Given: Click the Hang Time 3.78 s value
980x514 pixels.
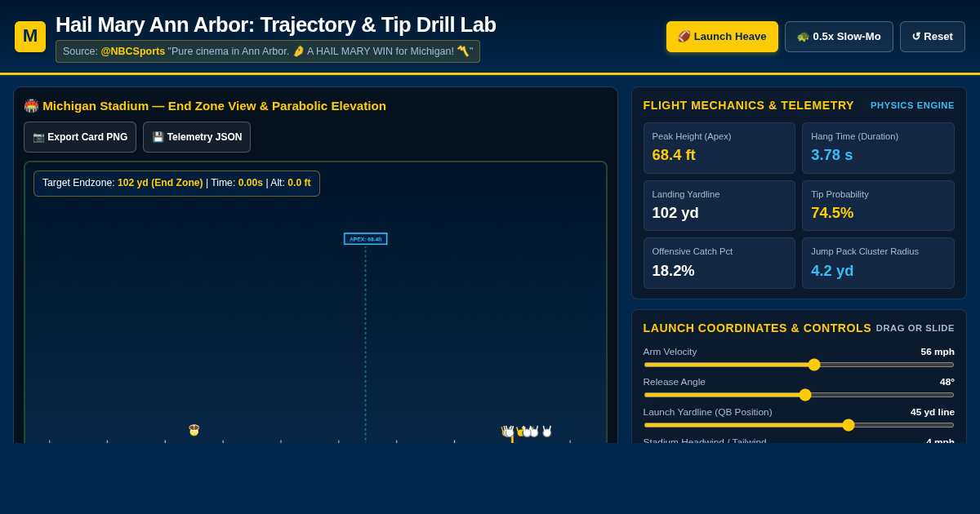Looking at the screenshot, I should coord(831,155).
